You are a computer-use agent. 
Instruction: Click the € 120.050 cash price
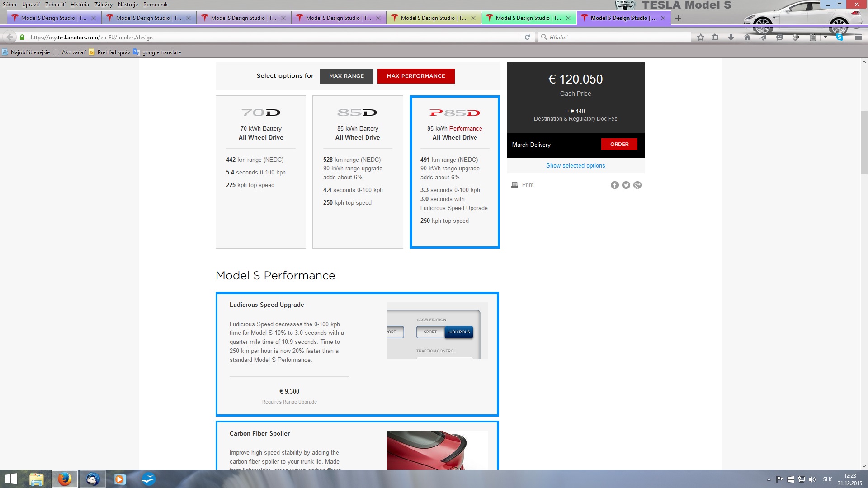pyautogui.click(x=576, y=80)
